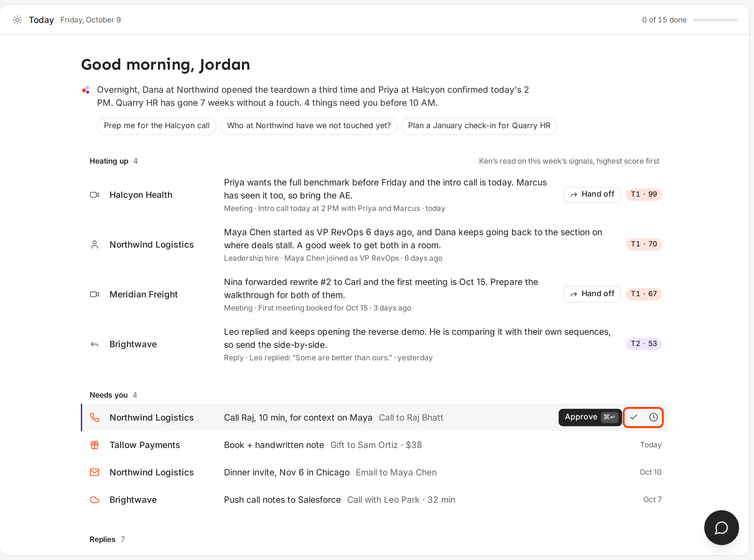This screenshot has height=560, width=754.
Task: Hand off the Halcyon Health signal
Action: 592,194
